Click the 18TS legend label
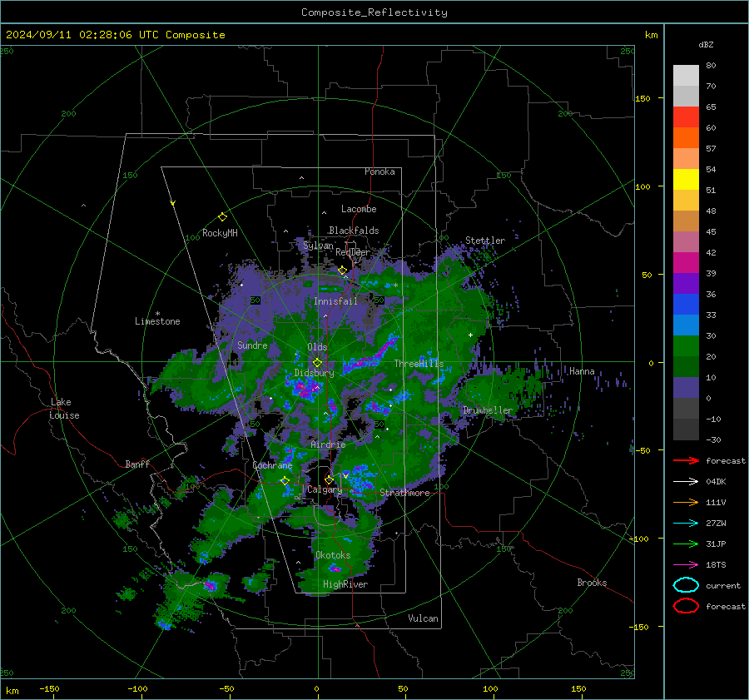 pyautogui.click(x=716, y=565)
